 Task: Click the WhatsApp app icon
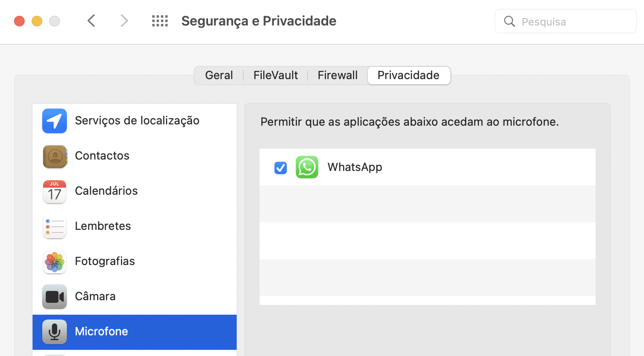point(307,167)
